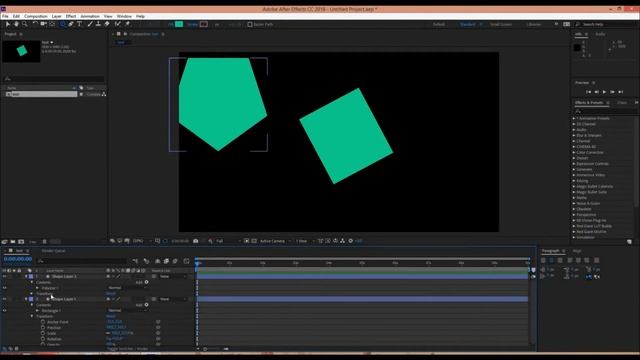Screen dimensions: 640x360
Task: Open the Window menu
Action: 124,16
